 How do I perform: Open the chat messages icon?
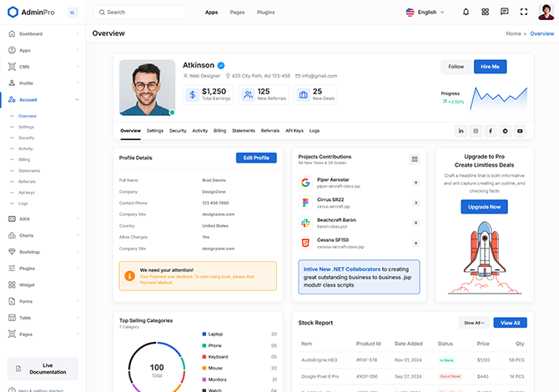(504, 13)
